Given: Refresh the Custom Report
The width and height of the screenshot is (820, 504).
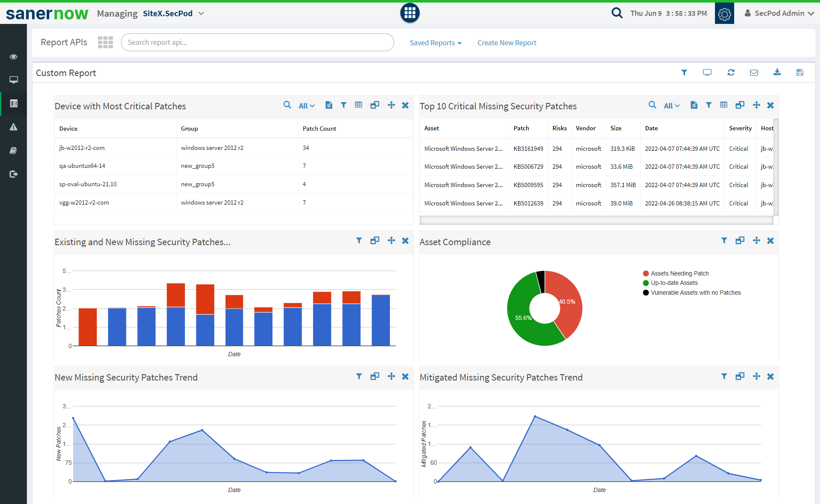Looking at the screenshot, I should coord(731,73).
